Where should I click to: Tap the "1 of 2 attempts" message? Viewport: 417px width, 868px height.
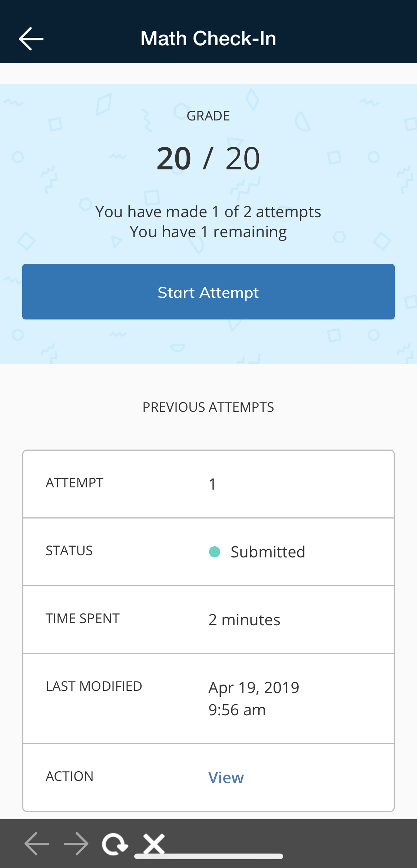point(208,212)
